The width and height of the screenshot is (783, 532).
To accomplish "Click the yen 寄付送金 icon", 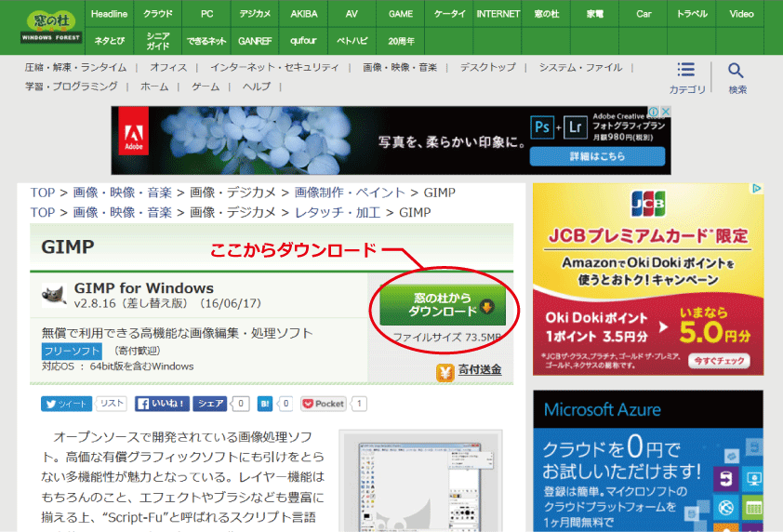I will tap(445, 372).
